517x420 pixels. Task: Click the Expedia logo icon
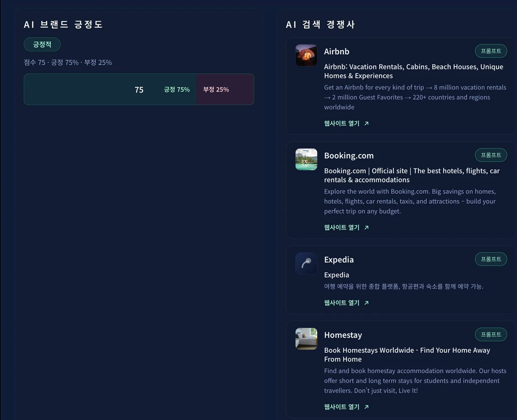[306, 264]
